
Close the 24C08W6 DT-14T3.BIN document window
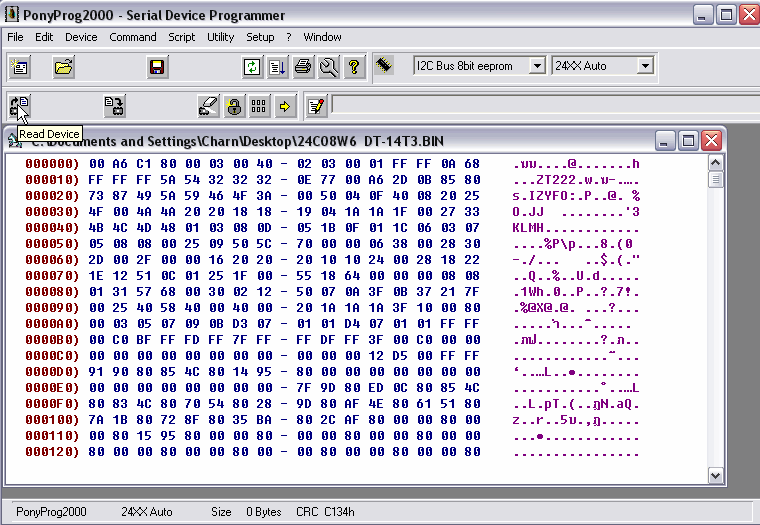[x=712, y=141]
